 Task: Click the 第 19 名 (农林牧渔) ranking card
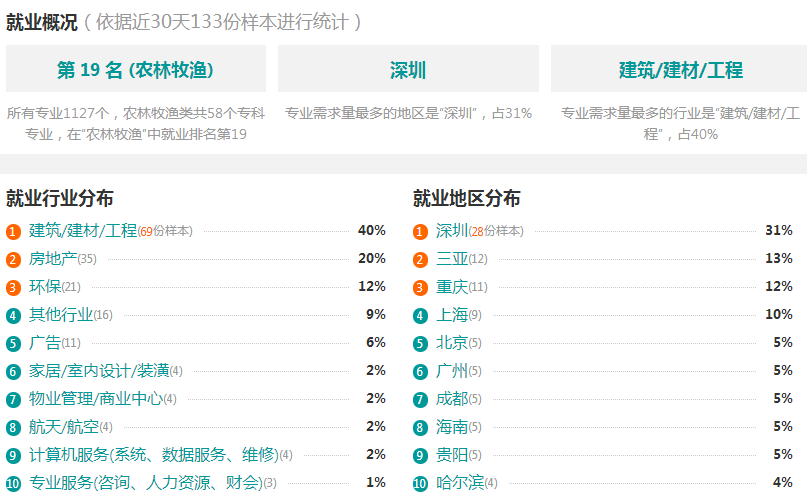pos(136,69)
